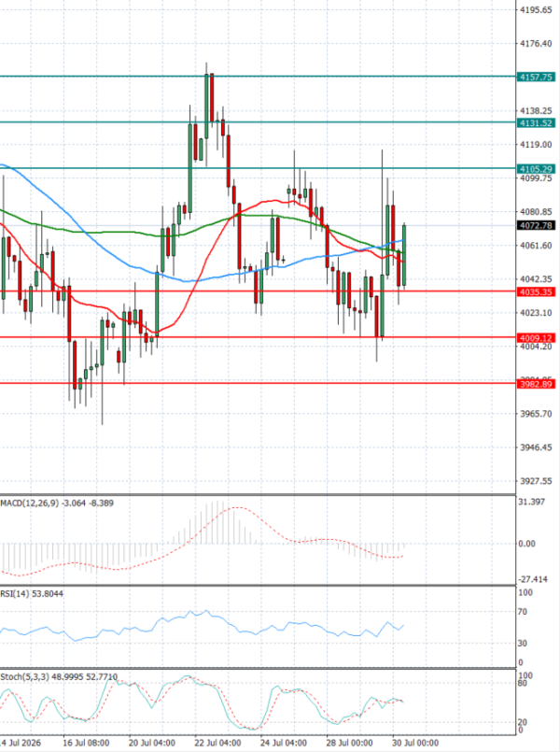The image size is (560, 752).
Task: Click the 24 Jul 04:00 time label
Action: click(284, 743)
